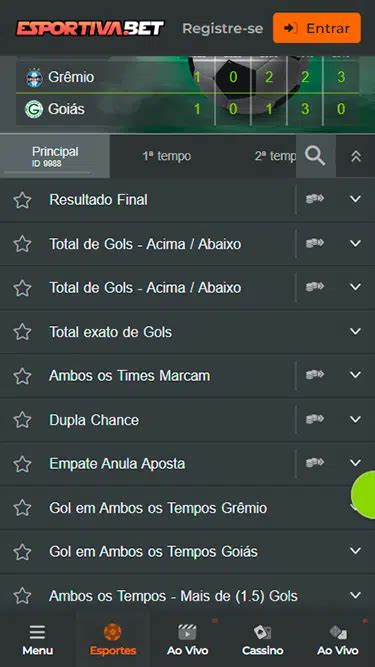Open the Registre-se link
The width and height of the screenshot is (375, 667).
click(x=223, y=29)
